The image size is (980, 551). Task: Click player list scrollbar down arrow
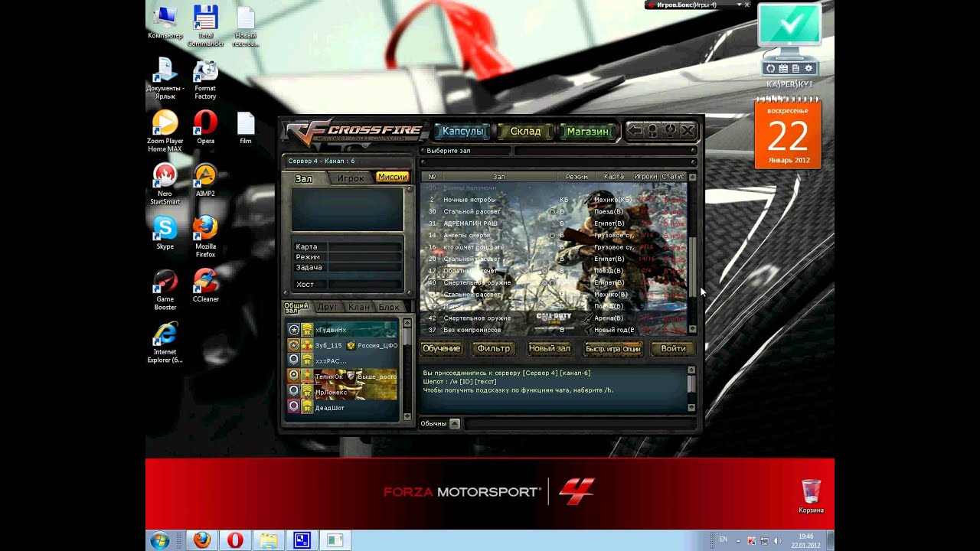click(407, 416)
